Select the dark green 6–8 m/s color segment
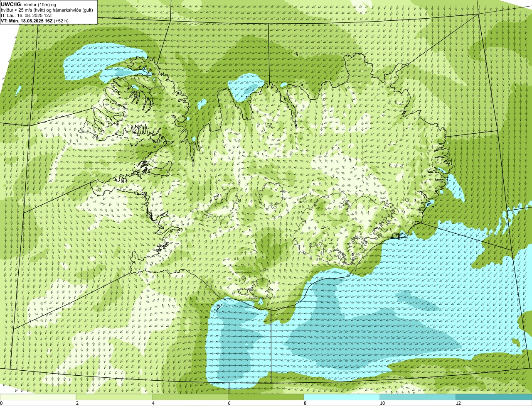 click(x=266, y=397)
